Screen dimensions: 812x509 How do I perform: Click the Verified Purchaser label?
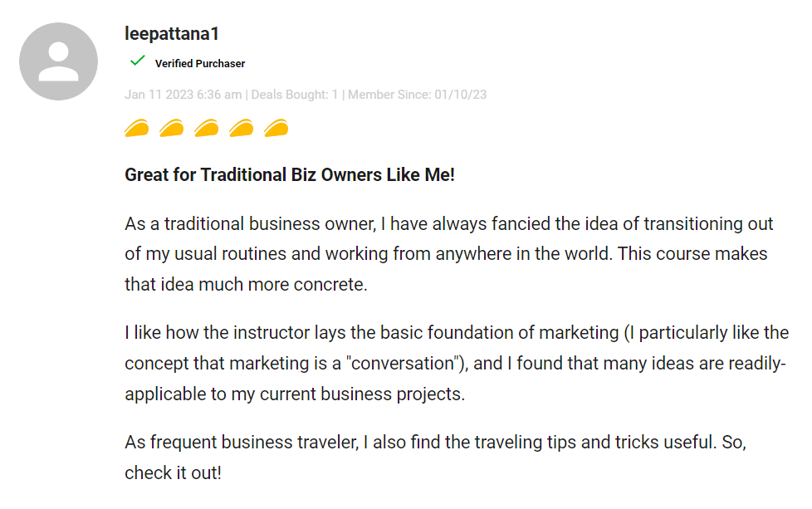(200, 64)
